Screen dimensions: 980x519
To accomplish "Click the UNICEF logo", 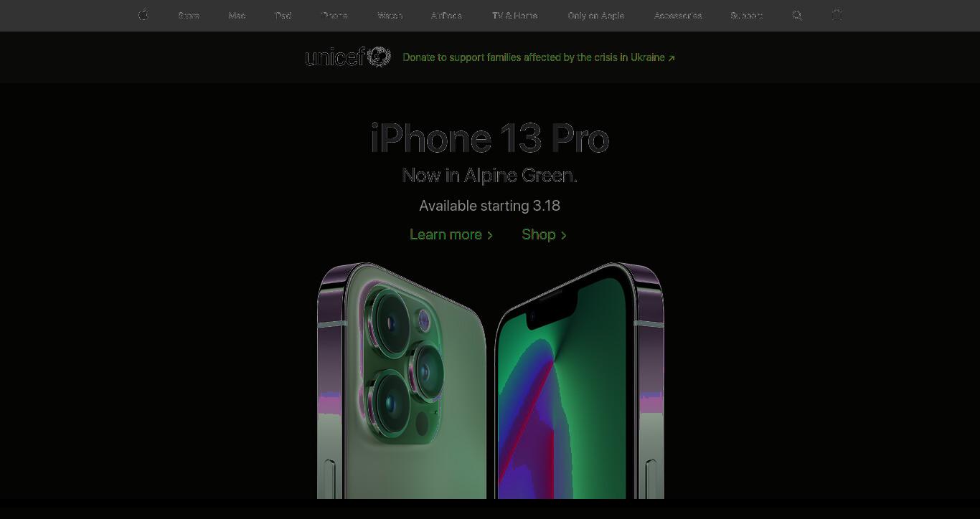I will click(348, 57).
